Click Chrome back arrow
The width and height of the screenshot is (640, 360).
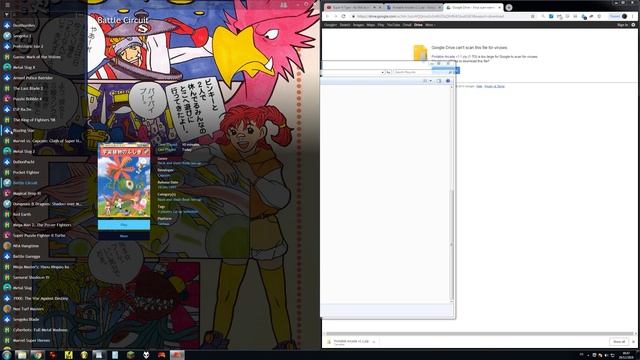[327, 16]
